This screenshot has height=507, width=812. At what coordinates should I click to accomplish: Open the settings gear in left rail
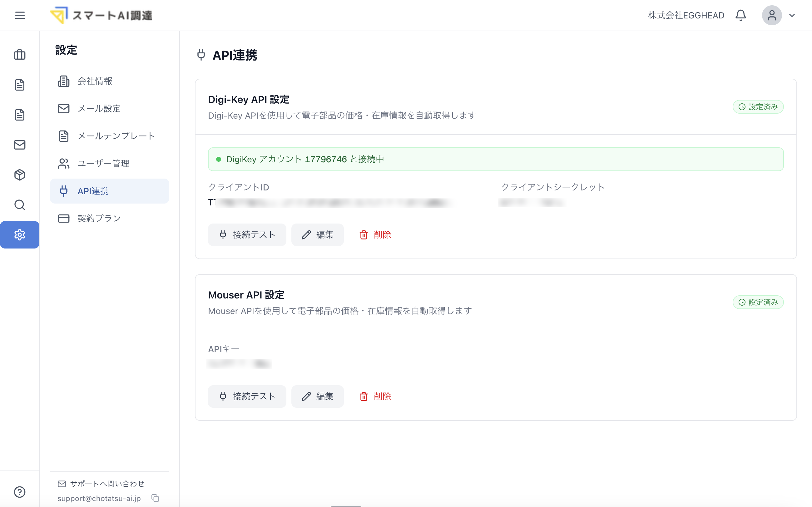click(20, 235)
